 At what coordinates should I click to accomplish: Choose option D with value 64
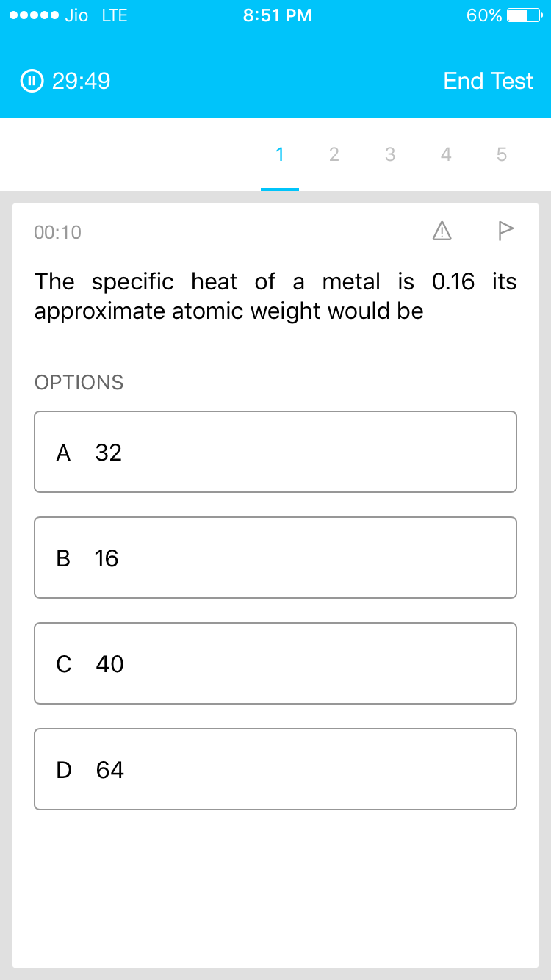click(x=275, y=769)
